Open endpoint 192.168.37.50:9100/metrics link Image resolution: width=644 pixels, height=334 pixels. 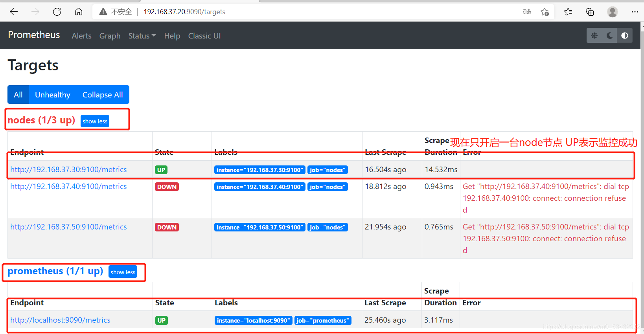tap(68, 227)
